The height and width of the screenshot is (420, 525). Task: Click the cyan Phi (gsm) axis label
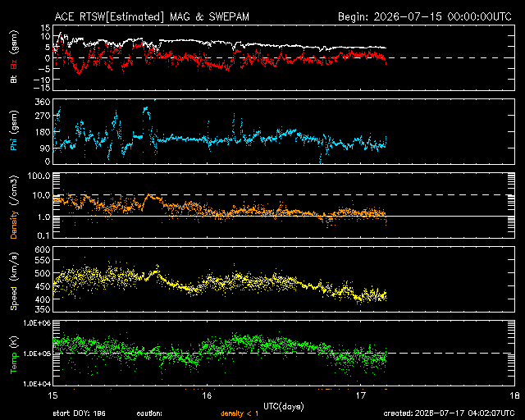14,130
